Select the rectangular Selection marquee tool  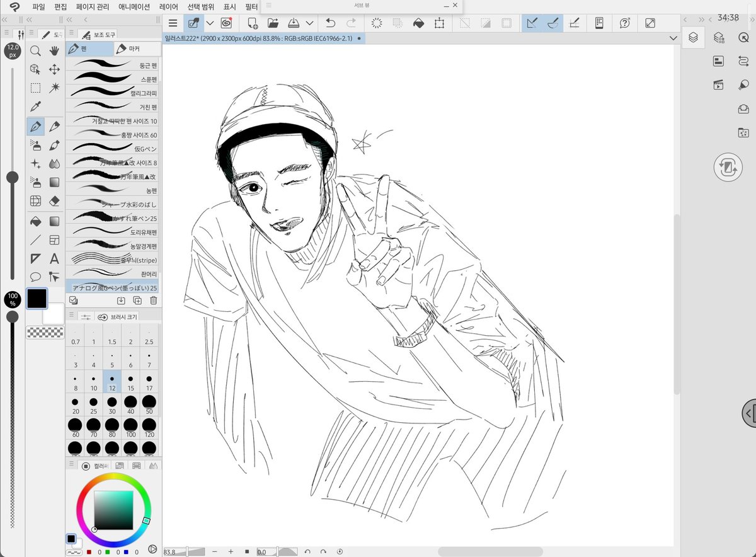(36, 88)
